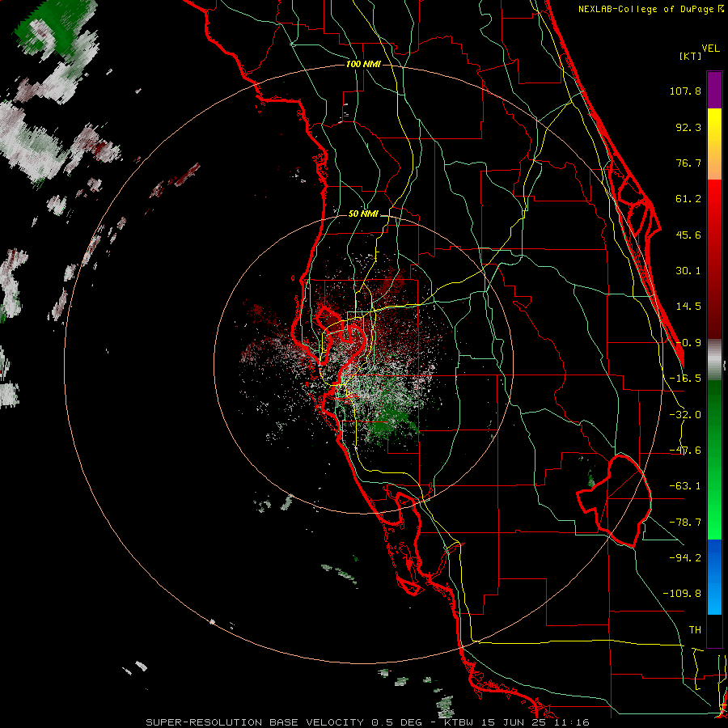Click the TH legend label
This screenshot has width=728, height=728.
click(695, 630)
